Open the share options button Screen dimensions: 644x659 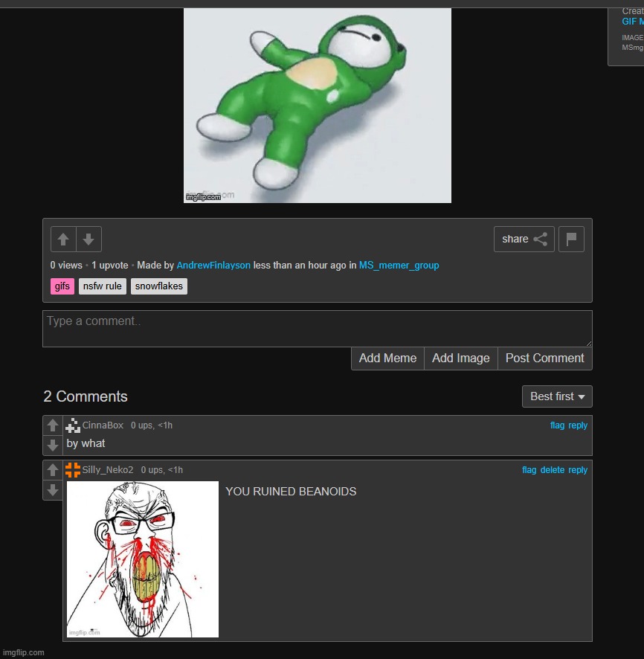pyautogui.click(x=524, y=240)
